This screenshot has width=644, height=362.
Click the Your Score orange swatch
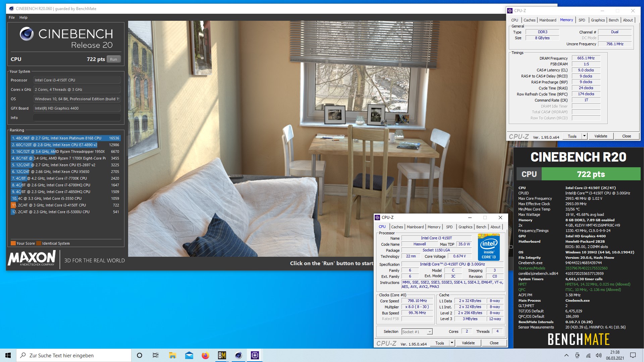click(13, 243)
